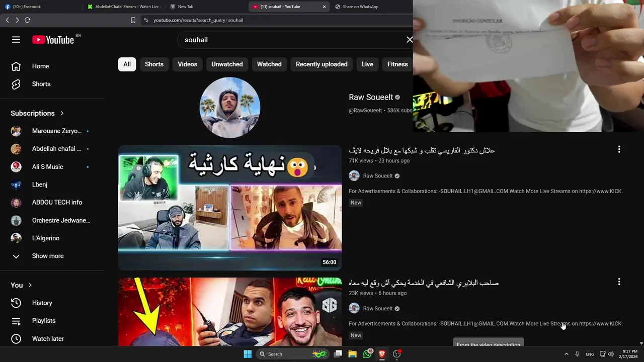Expand the You section chevron
This screenshot has width=644, height=362.
point(30,285)
